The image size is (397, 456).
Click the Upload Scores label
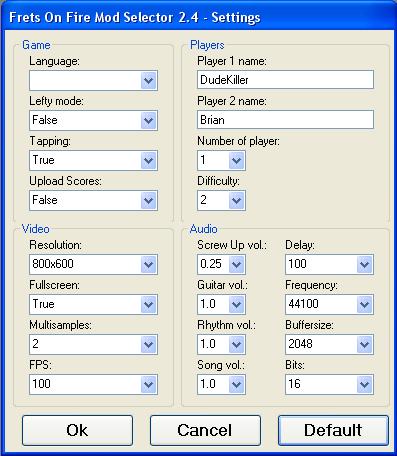65,181
